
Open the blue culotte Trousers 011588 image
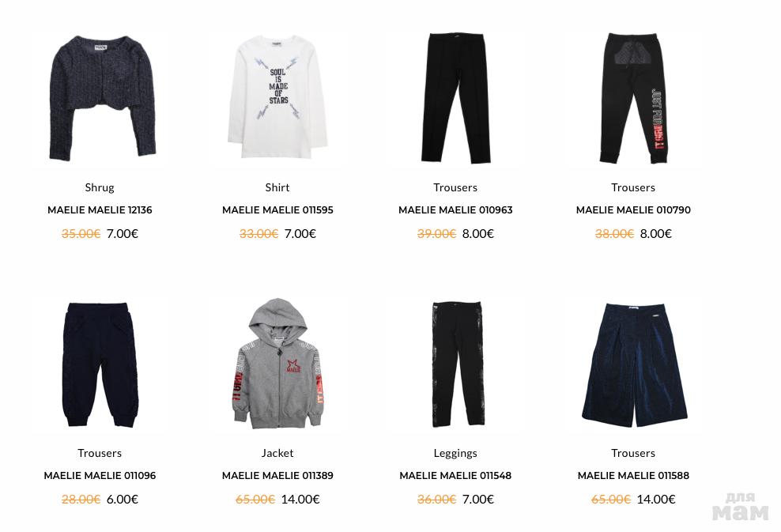(x=633, y=364)
